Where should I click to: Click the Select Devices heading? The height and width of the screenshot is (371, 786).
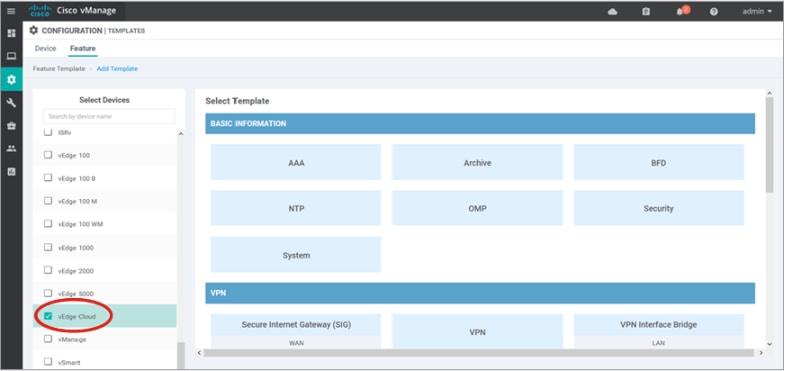(x=104, y=100)
